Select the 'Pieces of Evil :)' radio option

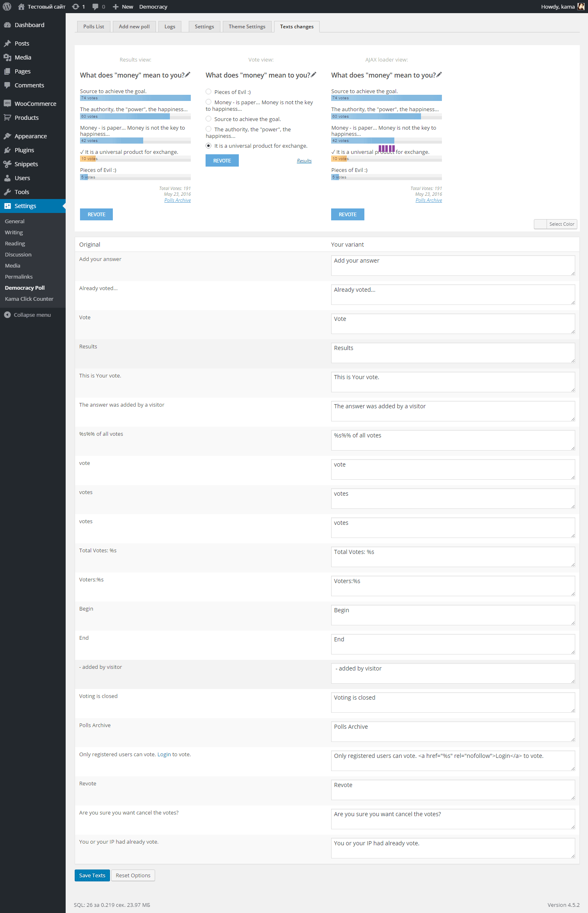click(x=208, y=92)
